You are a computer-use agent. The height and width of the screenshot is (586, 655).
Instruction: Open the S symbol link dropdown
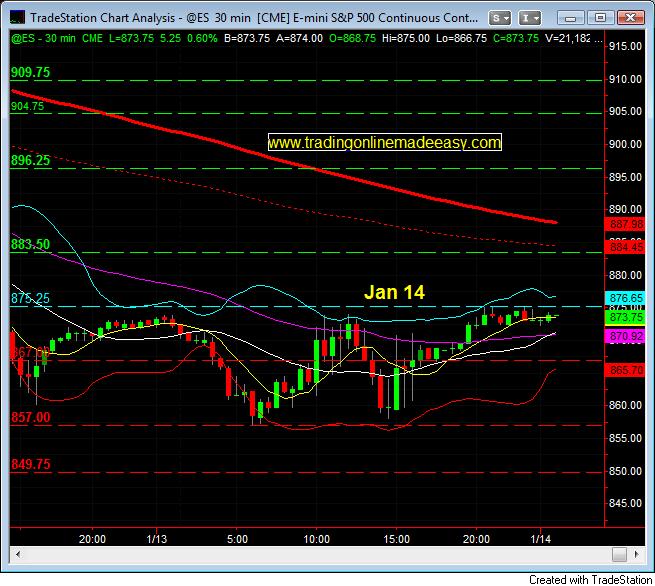pyautogui.click(x=500, y=18)
